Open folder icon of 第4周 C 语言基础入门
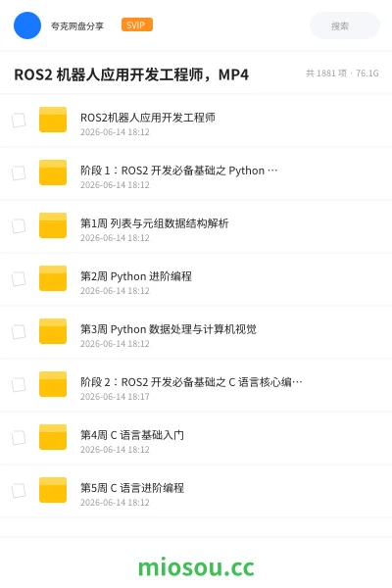The height and width of the screenshot is (588, 392). coord(53,437)
